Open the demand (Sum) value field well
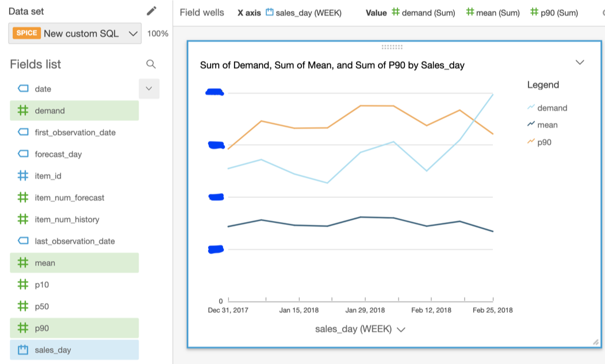This screenshot has height=364, width=605. pyautogui.click(x=423, y=13)
